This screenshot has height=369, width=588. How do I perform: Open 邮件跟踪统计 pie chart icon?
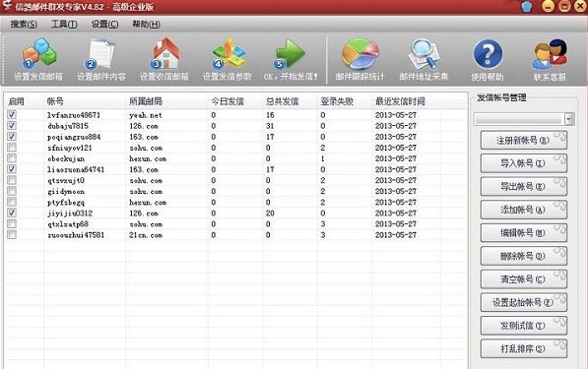click(x=360, y=54)
